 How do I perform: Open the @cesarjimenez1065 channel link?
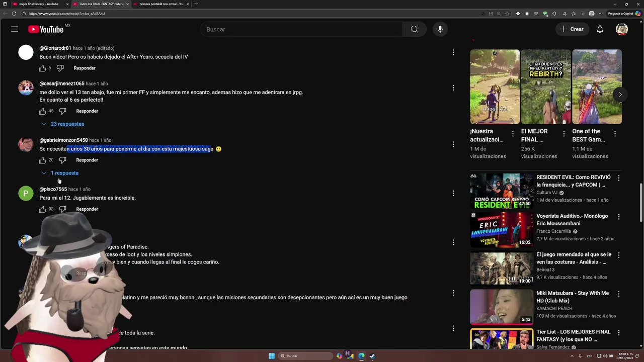62,83
